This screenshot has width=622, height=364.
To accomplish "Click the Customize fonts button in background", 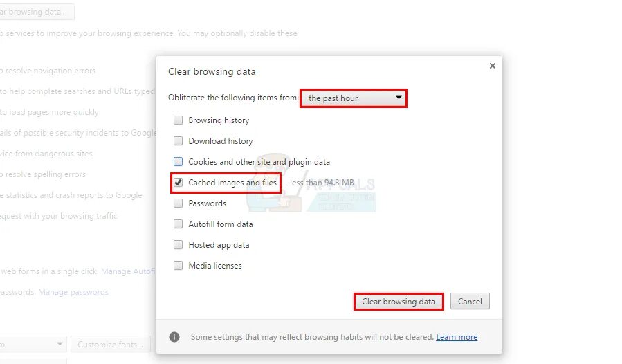I will (x=111, y=344).
